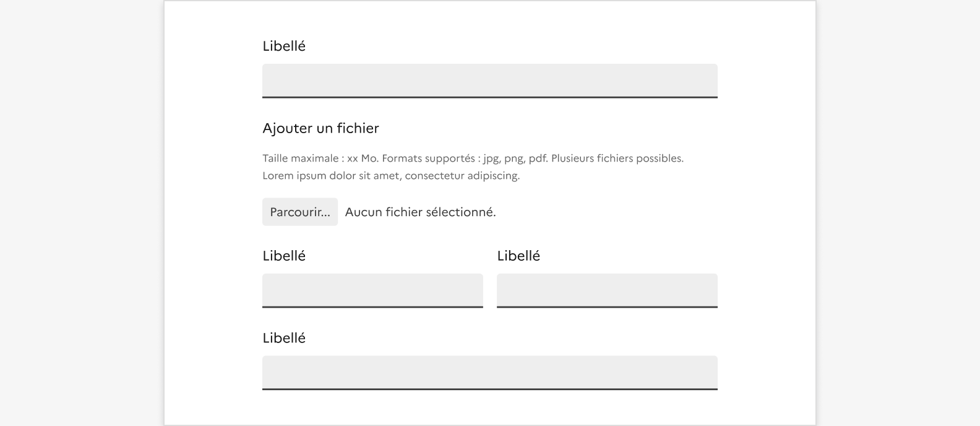Click the Libellé label above the first field
This screenshot has width=980, height=426.
click(x=284, y=46)
